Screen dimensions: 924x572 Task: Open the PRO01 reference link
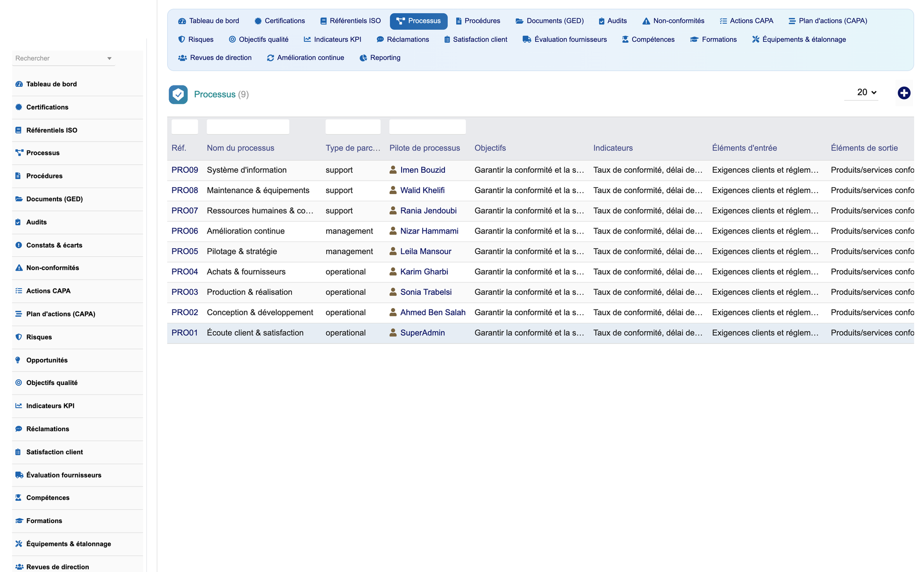(x=185, y=333)
